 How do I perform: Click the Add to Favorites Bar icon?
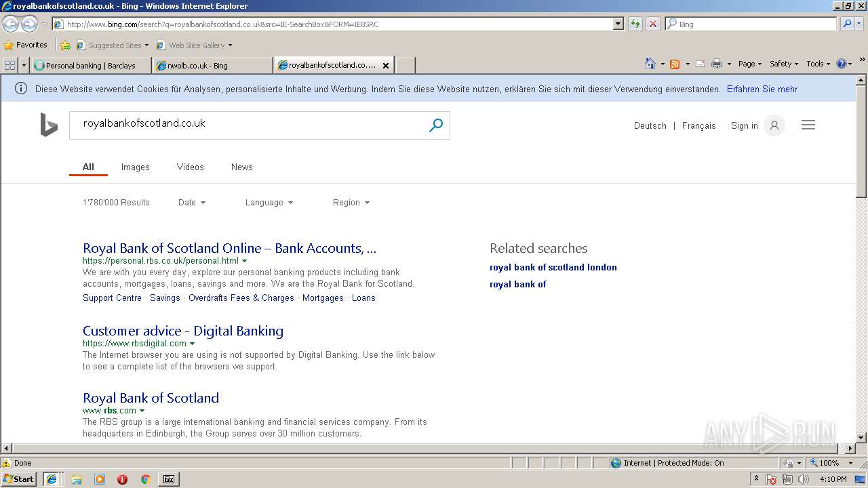point(64,45)
